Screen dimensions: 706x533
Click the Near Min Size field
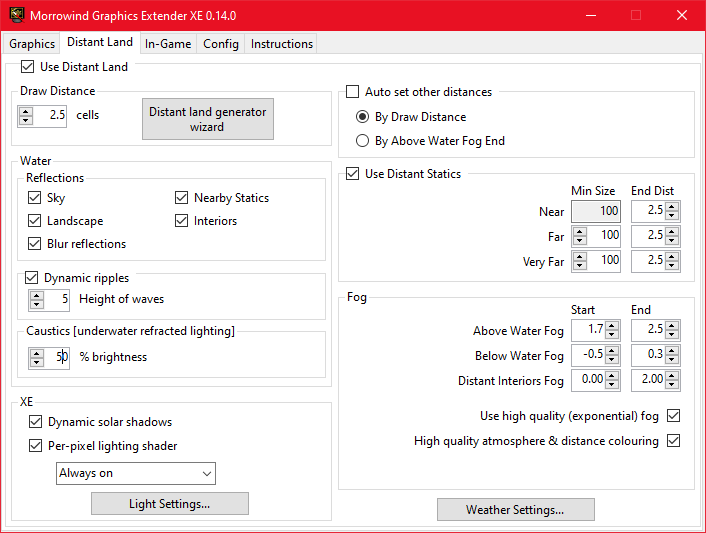click(x=596, y=212)
